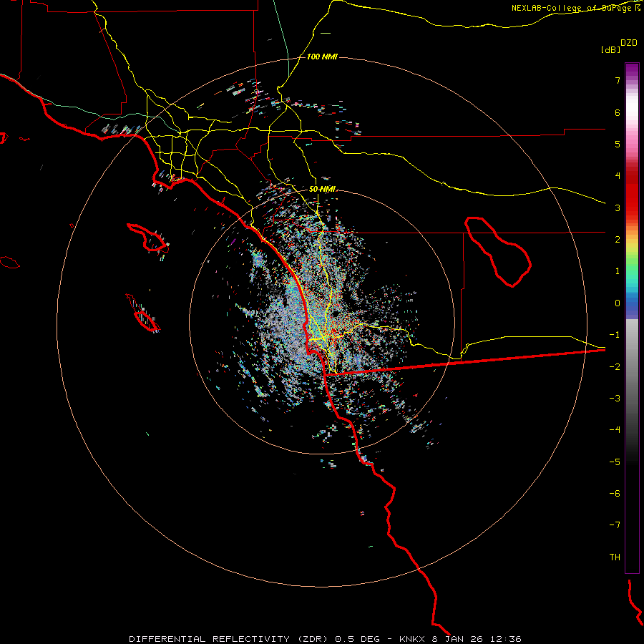Click the 6 value on the scale
644x644 pixels.
pos(618,112)
